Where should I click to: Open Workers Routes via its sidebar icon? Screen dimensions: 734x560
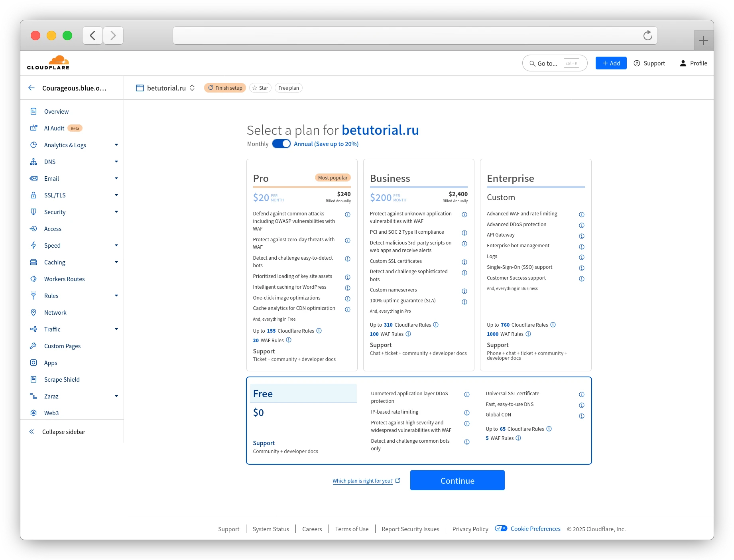[34, 279]
